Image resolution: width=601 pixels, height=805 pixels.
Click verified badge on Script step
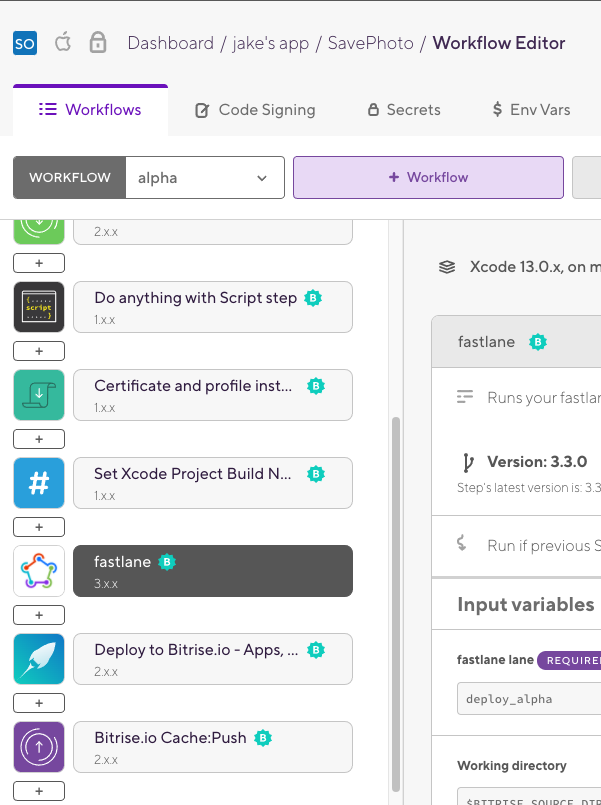coord(313,298)
